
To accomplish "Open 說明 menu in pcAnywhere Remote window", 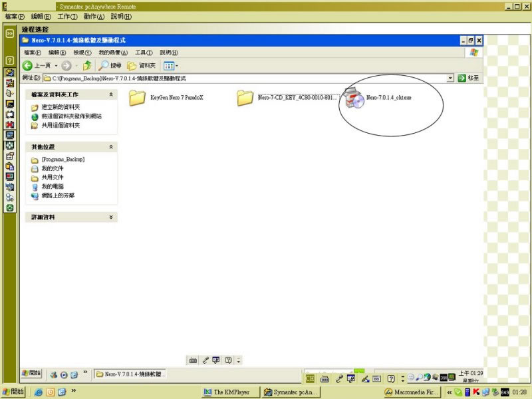I will point(121,16).
